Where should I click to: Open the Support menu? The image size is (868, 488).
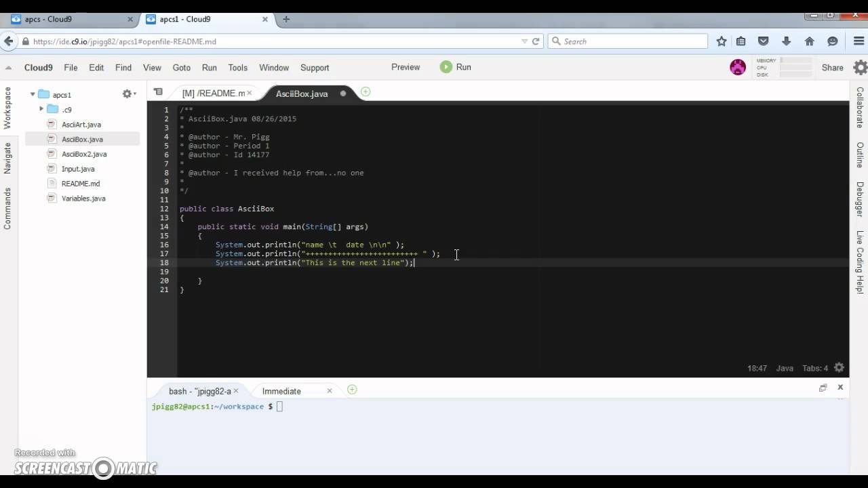click(315, 68)
